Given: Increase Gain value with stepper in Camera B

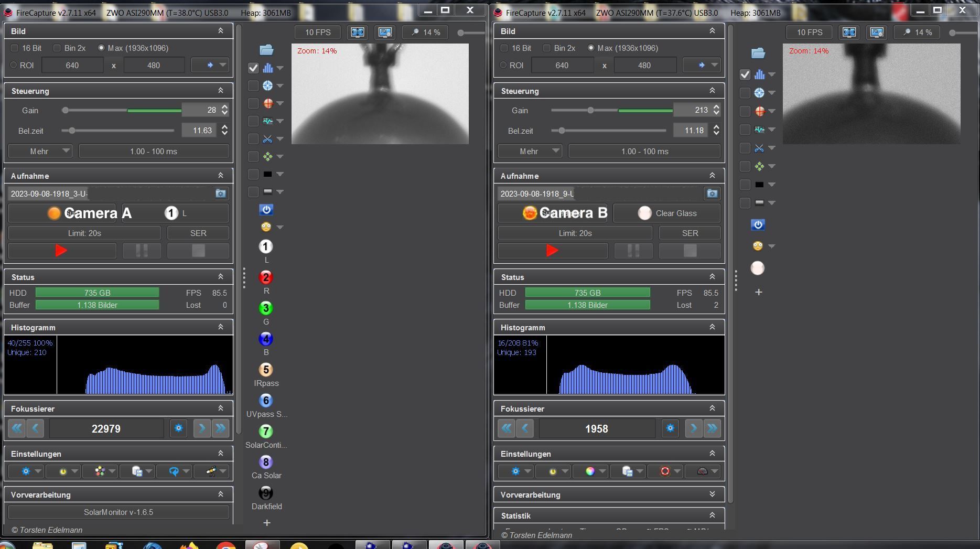Looking at the screenshot, I should click(716, 107).
